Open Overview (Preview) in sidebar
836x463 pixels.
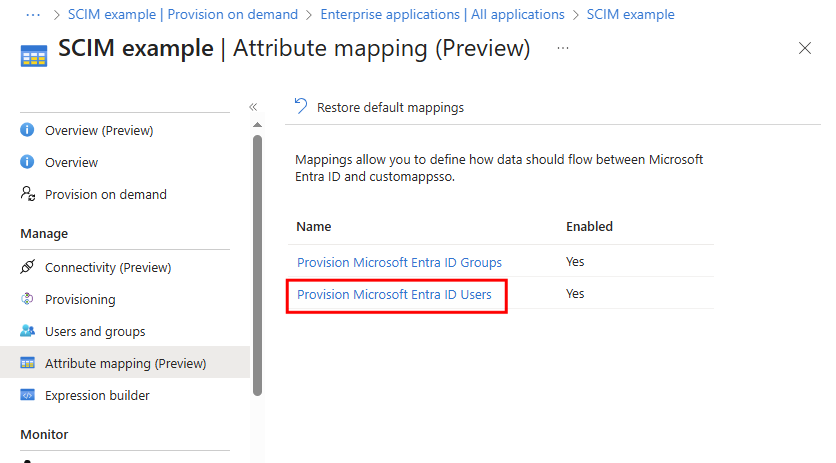coord(99,131)
